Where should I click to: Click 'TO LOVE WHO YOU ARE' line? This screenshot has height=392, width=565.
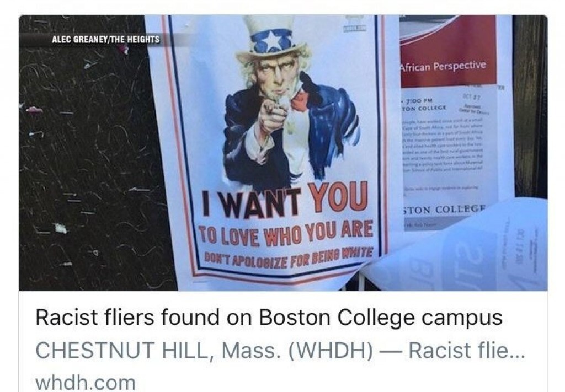click(x=286, y=234)
